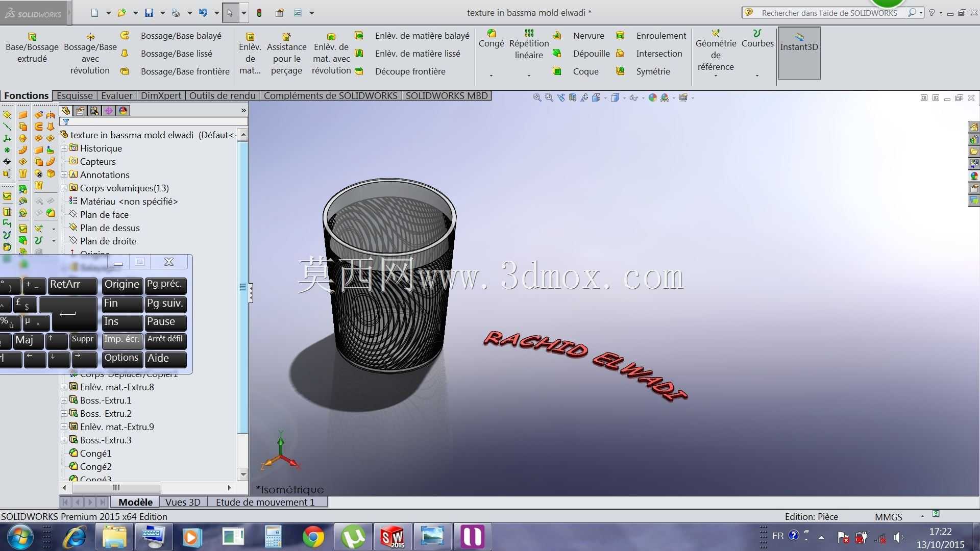This screenshot has width=980, height=551.
Task: Click the SOLIDWORKS help search field
Action: pos(829,13)
